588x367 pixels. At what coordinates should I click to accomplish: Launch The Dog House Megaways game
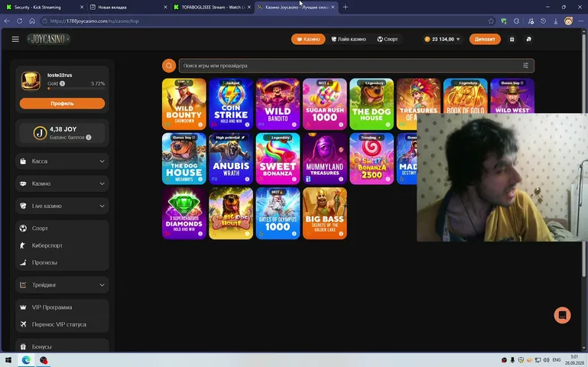pyautogui.click(x=184, y=158)
